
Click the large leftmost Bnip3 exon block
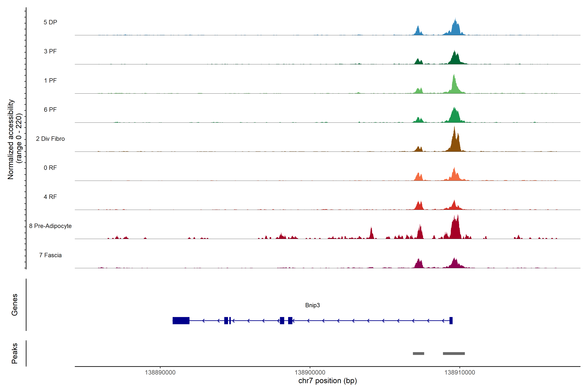pyautogui.click(x=181, y=320)
